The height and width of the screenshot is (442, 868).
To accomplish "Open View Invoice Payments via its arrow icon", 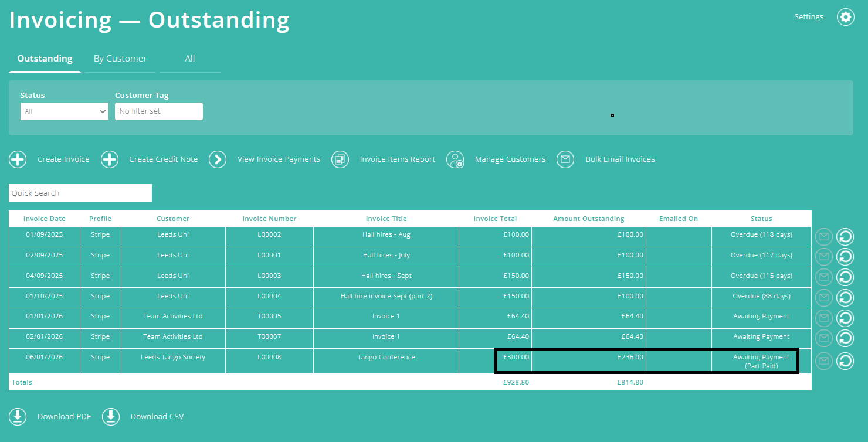I will pyautogui.click(x=218, y=159).
